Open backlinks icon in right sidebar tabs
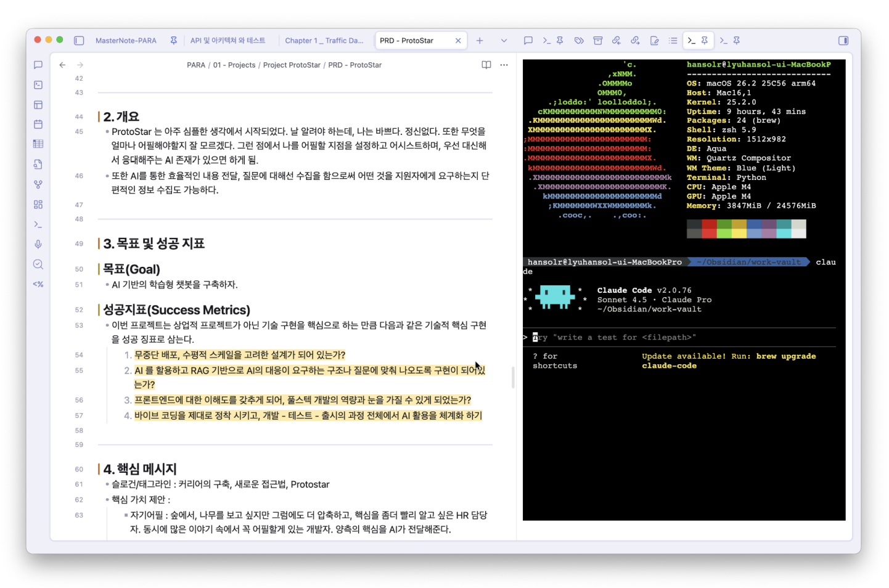The width and height of the screenshot is (889, 588). pos(617,41)
